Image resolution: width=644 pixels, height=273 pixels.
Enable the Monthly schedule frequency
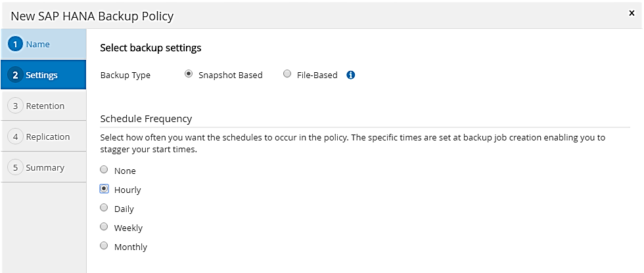coord(104,246)
